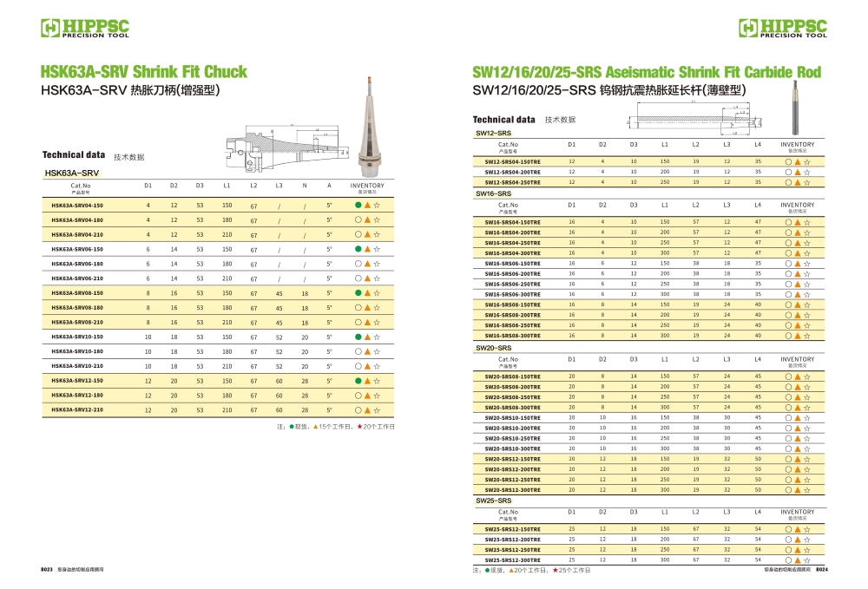The width and height of the screenshot is (868, 589).
Task: Click catalog number HSK63A-SRV12-180
Action: pyautogui.click(x=77, y=396)
